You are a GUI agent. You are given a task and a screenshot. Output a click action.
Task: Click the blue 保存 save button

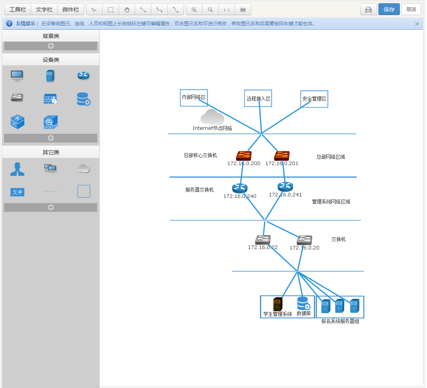coord(389,10)
